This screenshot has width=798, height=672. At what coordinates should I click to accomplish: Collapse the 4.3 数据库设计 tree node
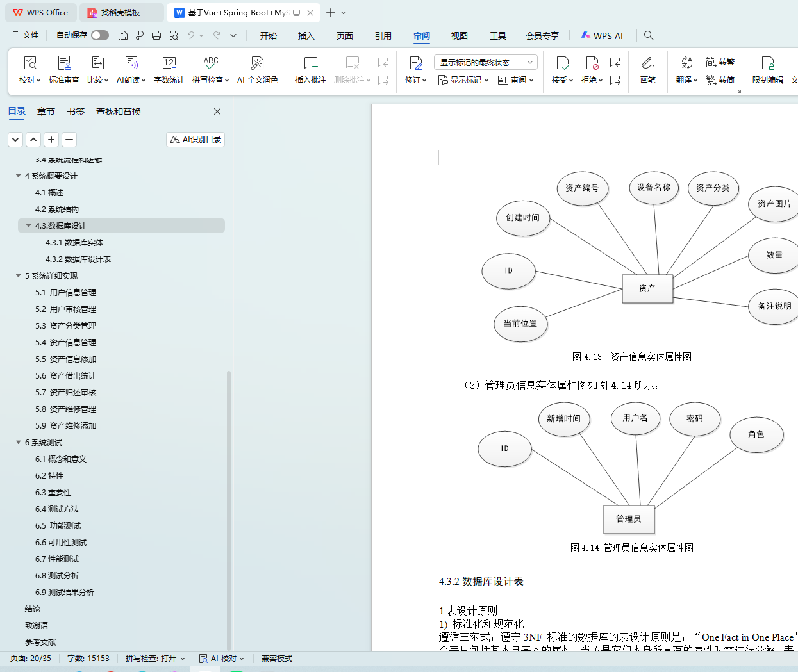point(28,225)
